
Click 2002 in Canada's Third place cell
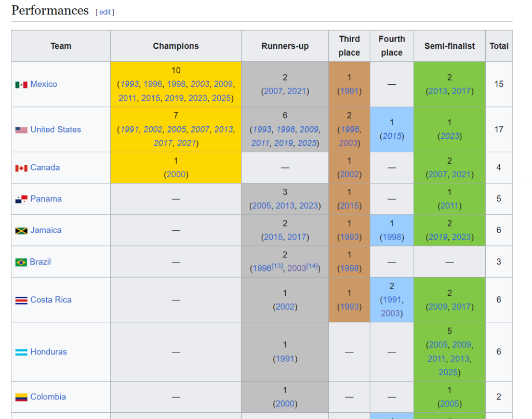[350, 175]
